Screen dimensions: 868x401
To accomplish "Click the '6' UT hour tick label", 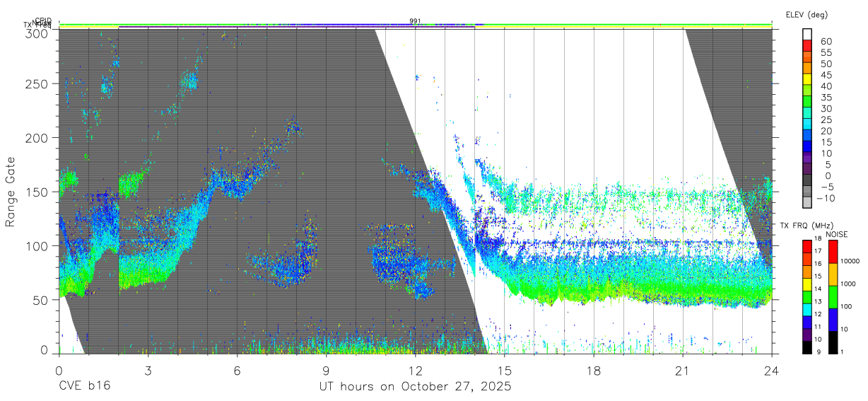I will 237,370.
